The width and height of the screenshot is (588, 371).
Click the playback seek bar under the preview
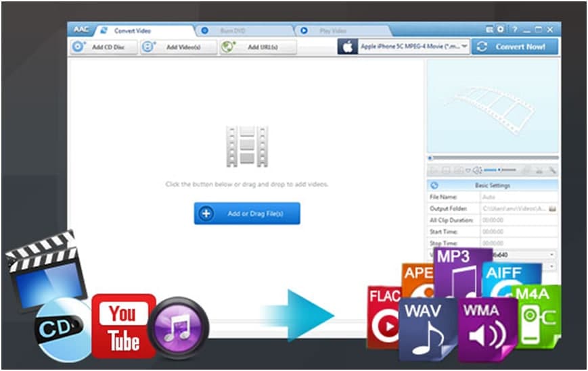(493, 157)
